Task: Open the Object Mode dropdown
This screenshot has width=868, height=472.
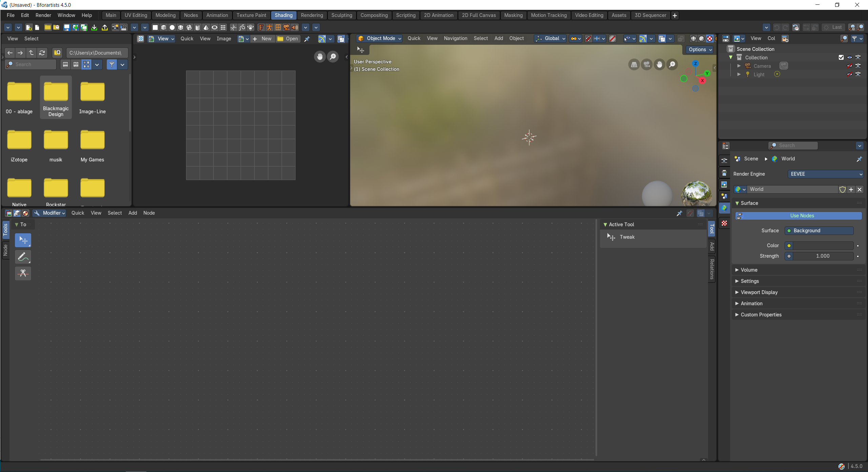Action: [380, 39]
